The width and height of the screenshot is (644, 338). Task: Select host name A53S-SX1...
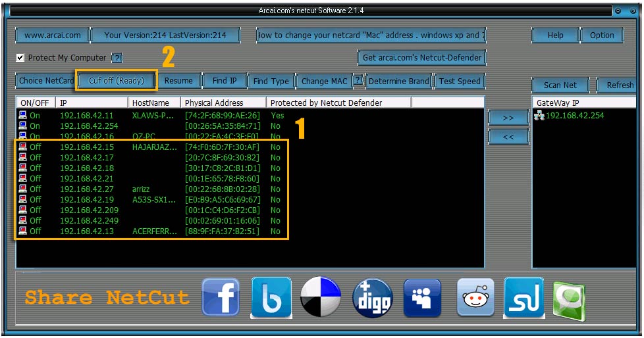154,200
